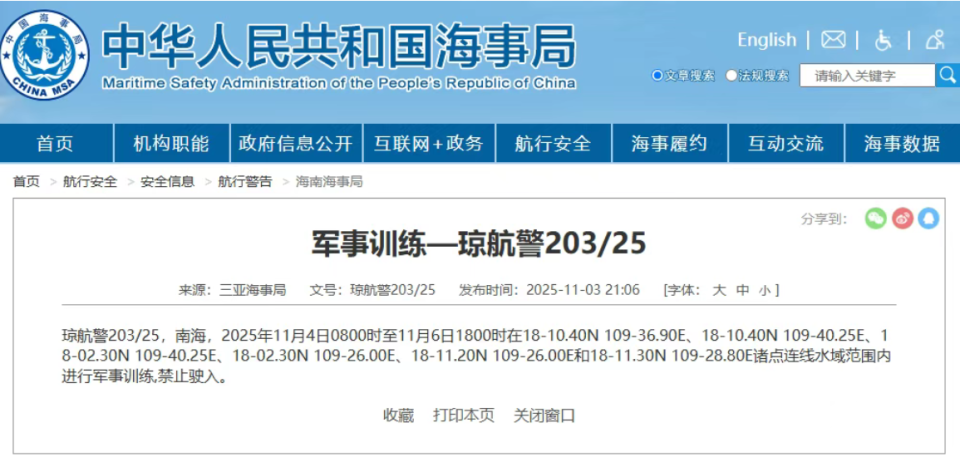Screen dimensions: 960x462
Task: Select 文章搜索 radio button
Action: click(x=657, y=76)
